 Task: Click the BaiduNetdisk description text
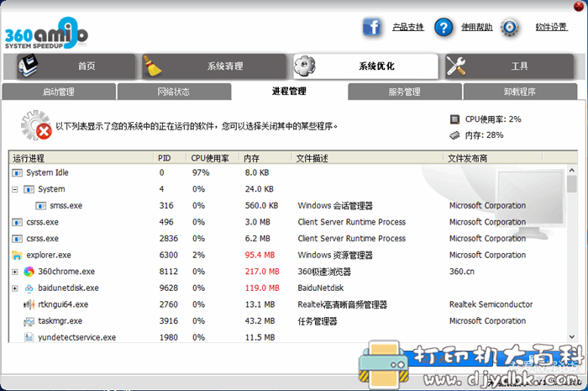[x=321, y=288]
